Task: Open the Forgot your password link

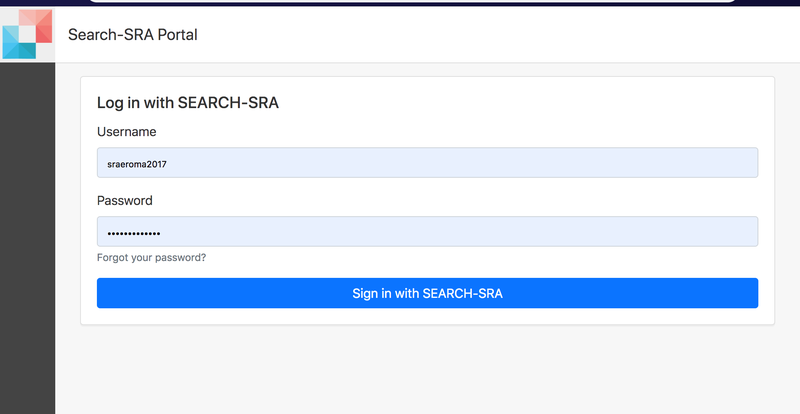Action: pos(152,258)
